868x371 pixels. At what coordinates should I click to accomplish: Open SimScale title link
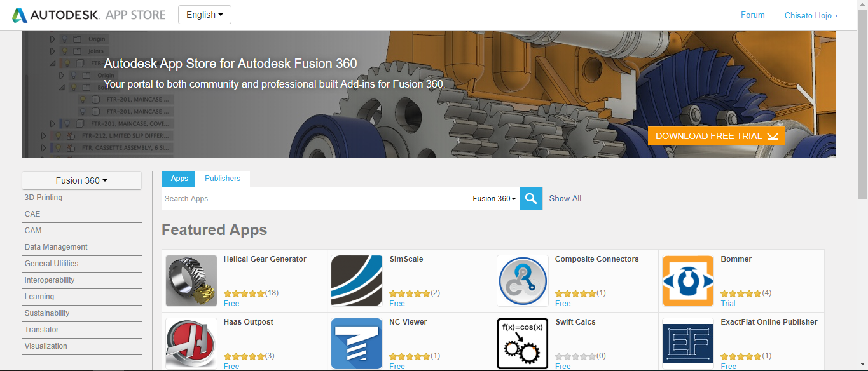(406, 259)
